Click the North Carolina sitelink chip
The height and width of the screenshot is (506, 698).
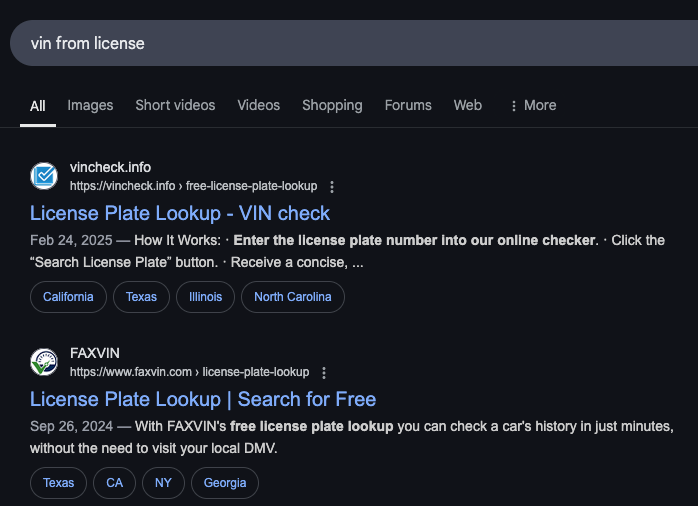tap(292, 297)
